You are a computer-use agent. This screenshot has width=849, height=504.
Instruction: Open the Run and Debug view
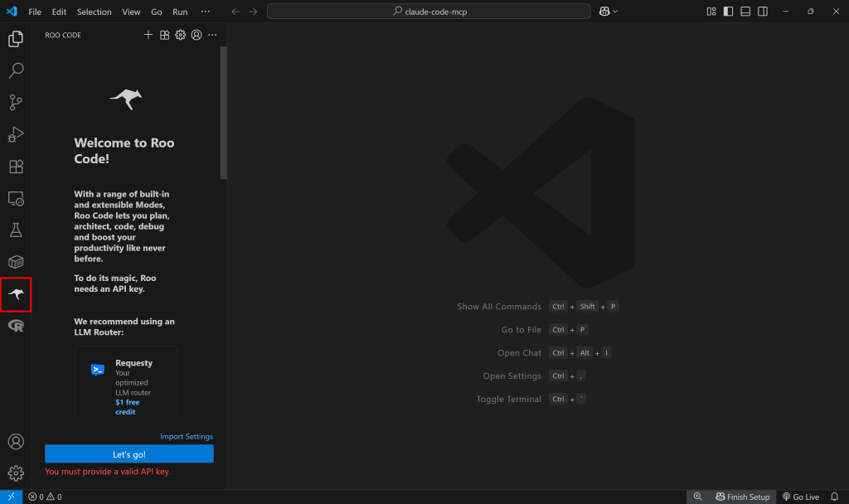[x=15, y=133]
